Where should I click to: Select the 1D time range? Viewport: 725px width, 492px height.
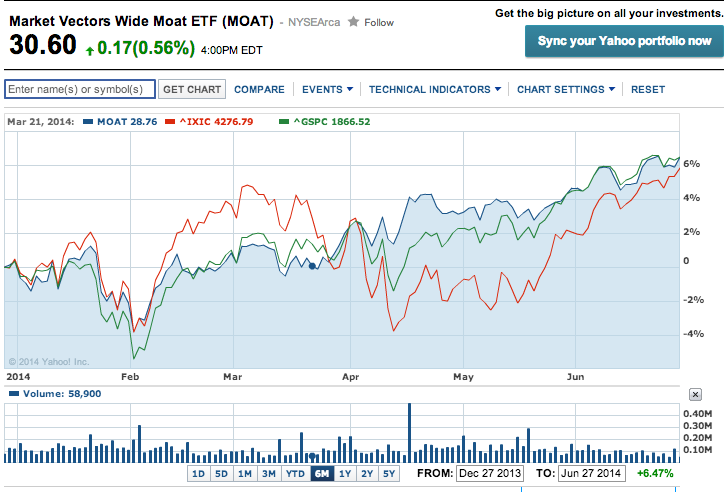(x=198, y=474)
